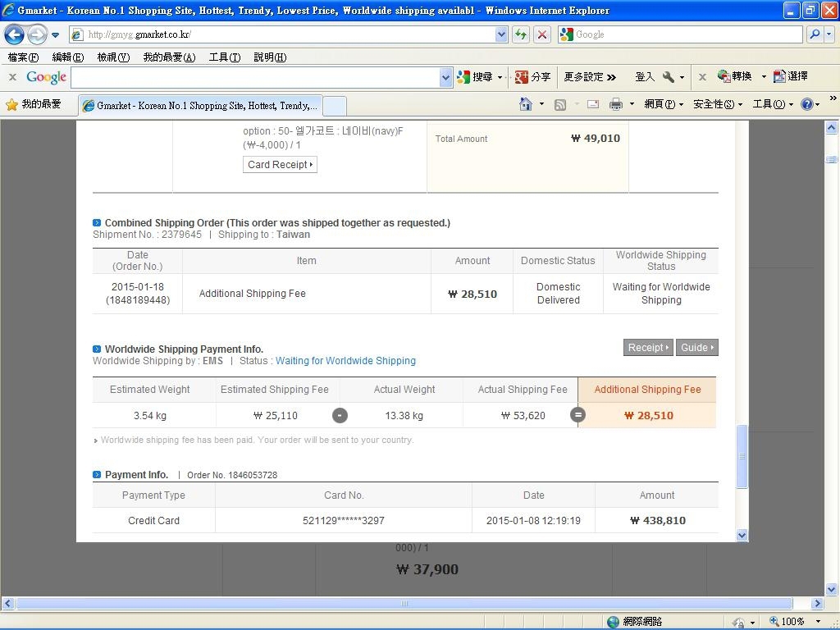840x630 pixels.
Task: Click the Domestic Delivered status cell
Action: 558,294
